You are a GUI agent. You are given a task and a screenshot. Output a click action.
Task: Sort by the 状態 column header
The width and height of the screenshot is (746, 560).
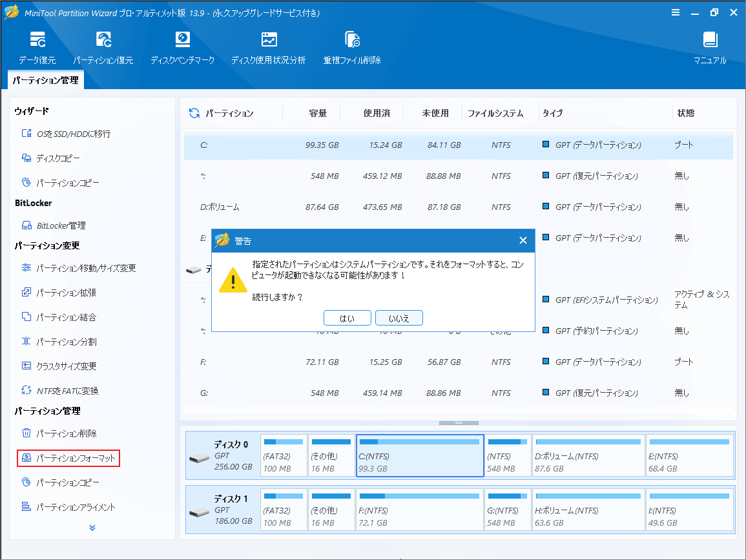686,113
